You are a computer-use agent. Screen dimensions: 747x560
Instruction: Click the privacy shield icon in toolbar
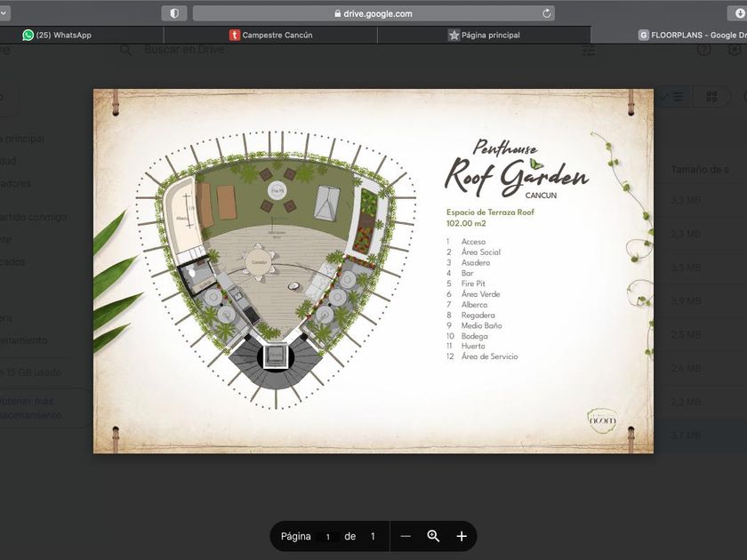[174, 13]
